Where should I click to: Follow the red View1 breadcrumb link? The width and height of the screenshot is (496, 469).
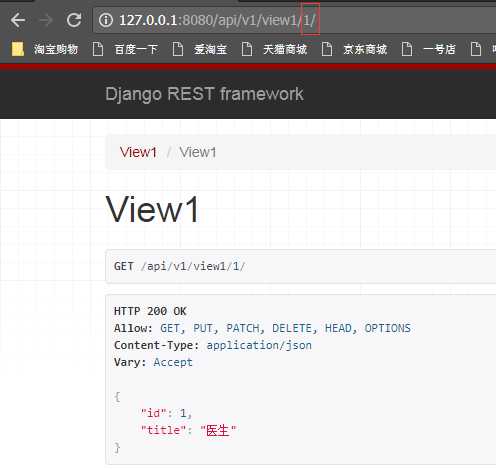coord(138,152)
